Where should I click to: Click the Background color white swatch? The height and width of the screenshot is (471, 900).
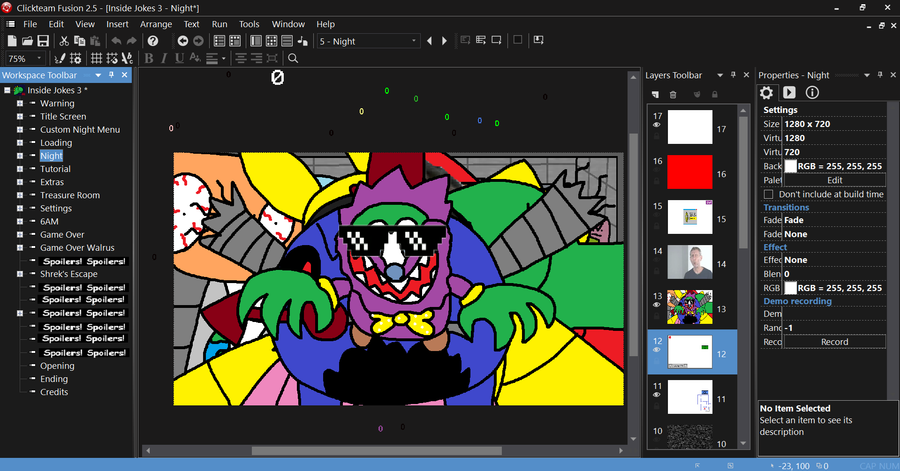pos(790,166)
